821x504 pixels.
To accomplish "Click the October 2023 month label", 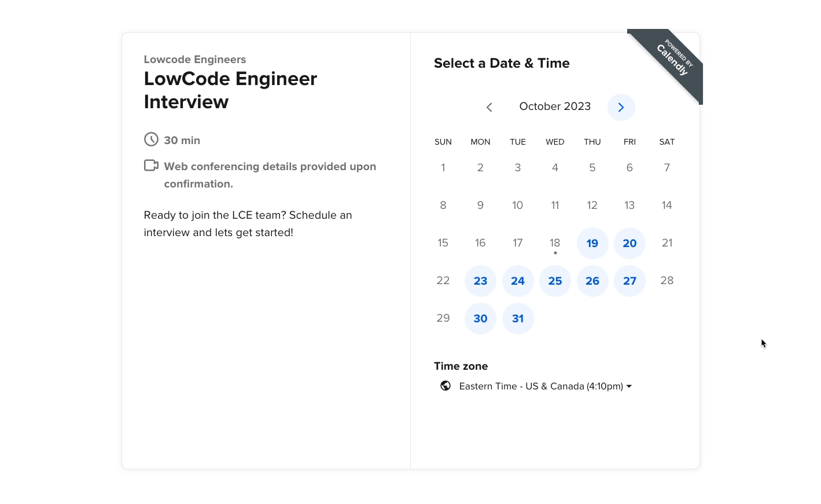I will (555, 106).
